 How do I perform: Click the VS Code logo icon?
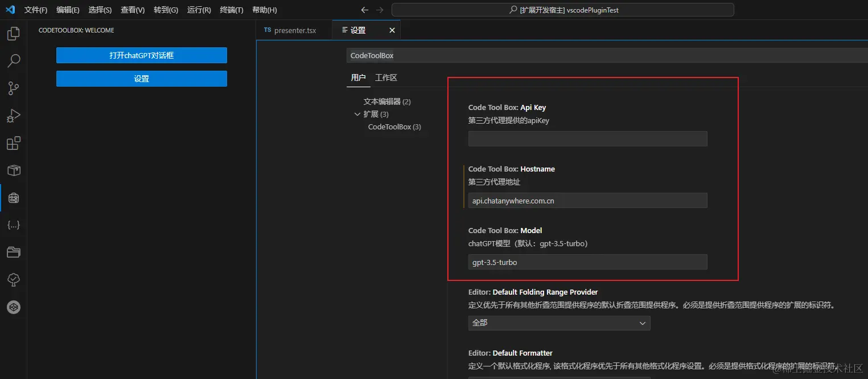(x=10, y=10)
